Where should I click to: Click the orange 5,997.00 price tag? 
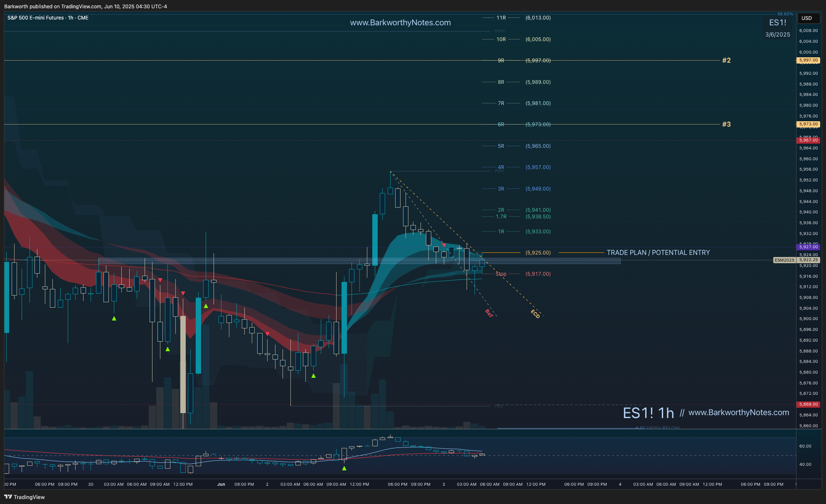(x=808, y=60)
